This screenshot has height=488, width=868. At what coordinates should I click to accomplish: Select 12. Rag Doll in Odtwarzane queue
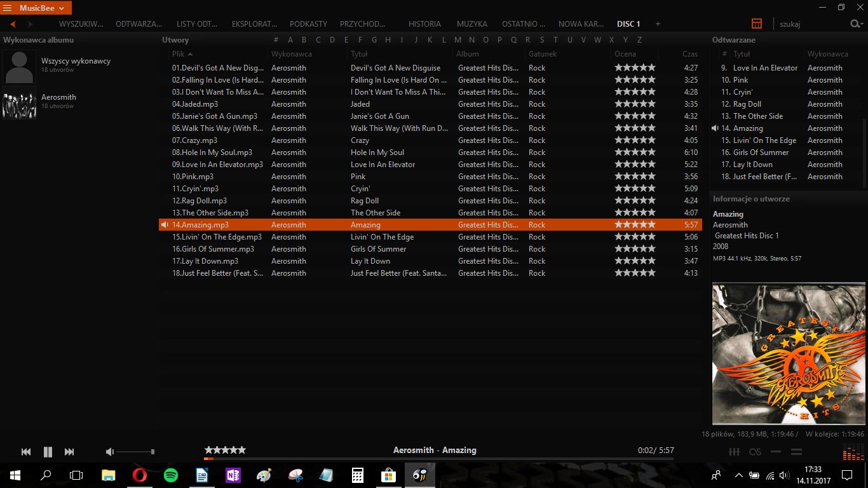(786, 104)
